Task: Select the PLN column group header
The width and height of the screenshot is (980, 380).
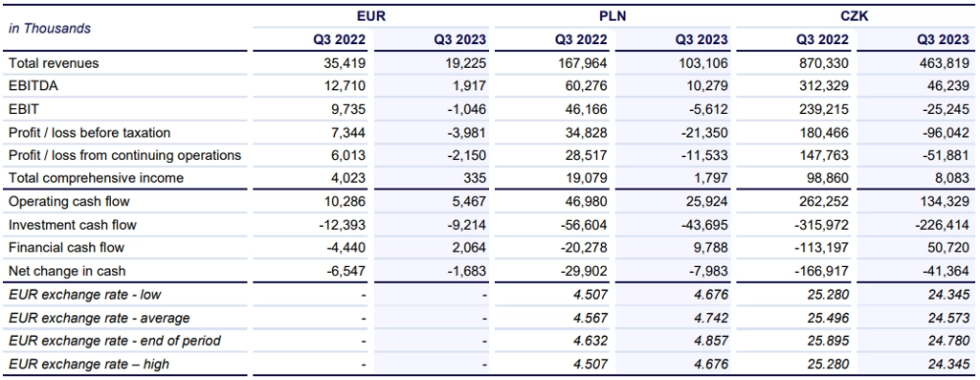Action: [x=612, y=16]
